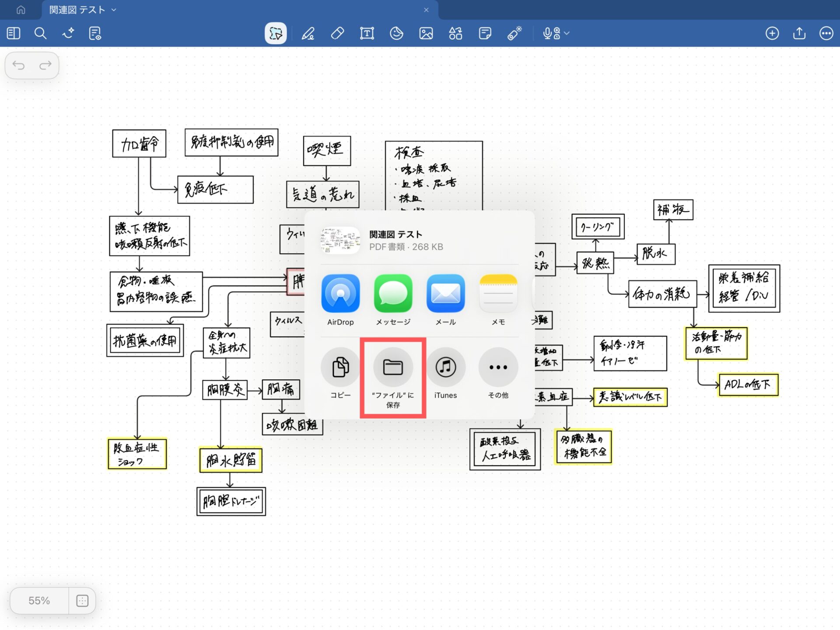The height and width of the screenshot is (630, 840).
Task: Open the sticker elements tool
Action: click(x=396, y=33)
